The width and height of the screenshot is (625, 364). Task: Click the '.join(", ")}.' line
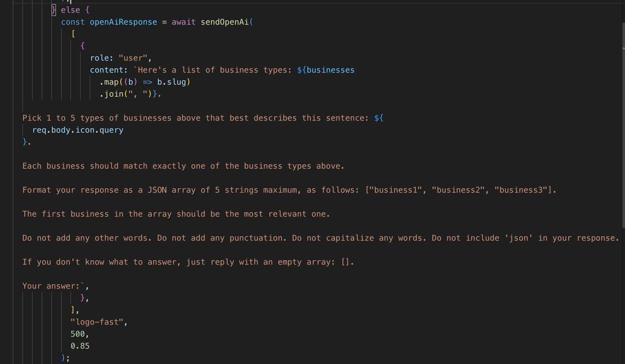131,94
